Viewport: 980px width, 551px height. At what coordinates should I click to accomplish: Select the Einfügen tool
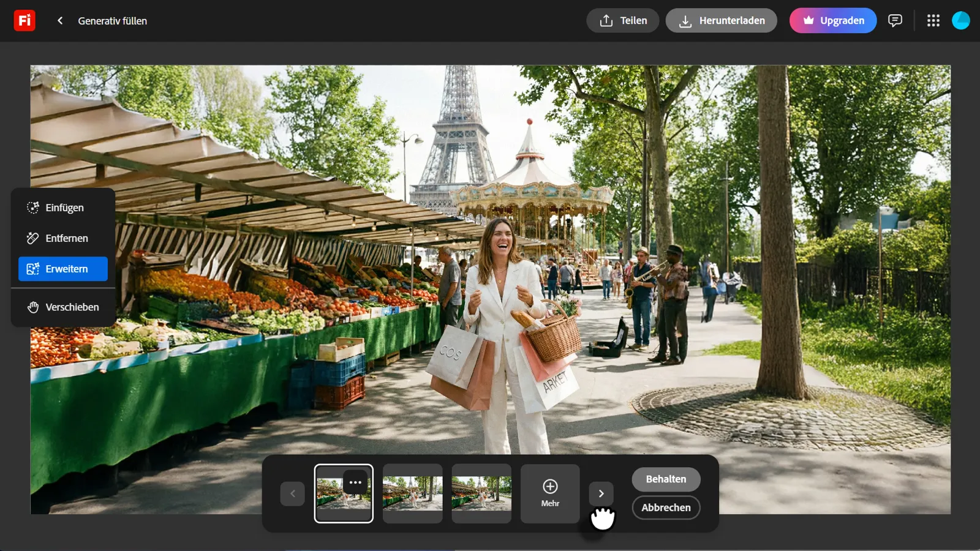click(x=63, y=208)
